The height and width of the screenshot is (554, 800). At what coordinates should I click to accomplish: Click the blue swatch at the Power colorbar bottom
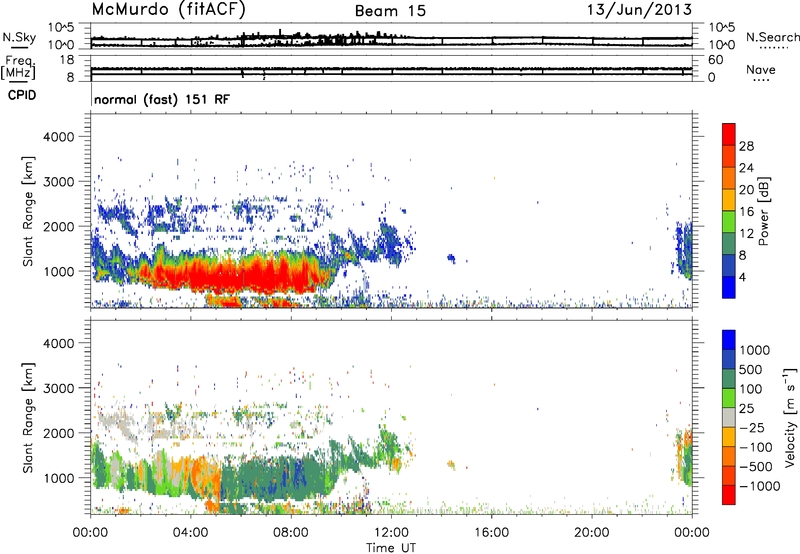coord(729,287)
